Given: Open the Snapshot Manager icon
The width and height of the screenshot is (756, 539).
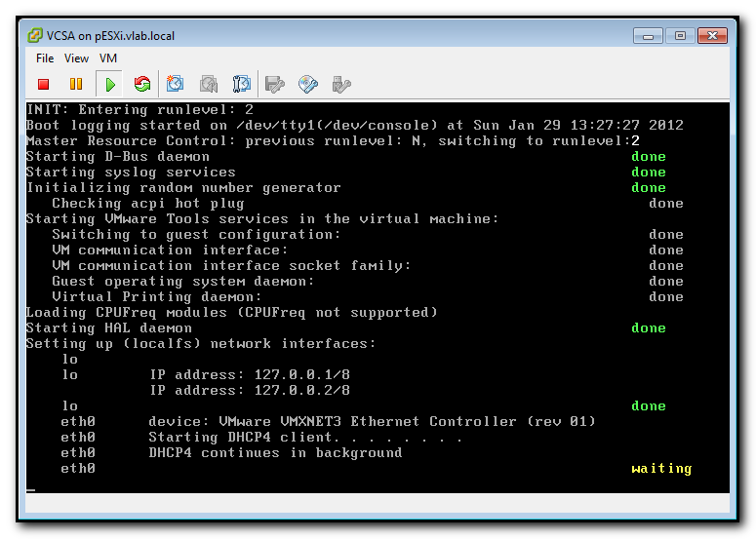Looking at the screenshot, I should click(242, 84).
